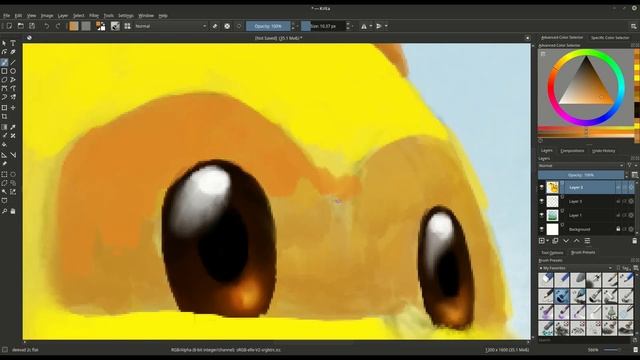This screenshot has width=640, height=360.
Task: Toggle eraser mode in the toolbar
Action: coord(215,26)
